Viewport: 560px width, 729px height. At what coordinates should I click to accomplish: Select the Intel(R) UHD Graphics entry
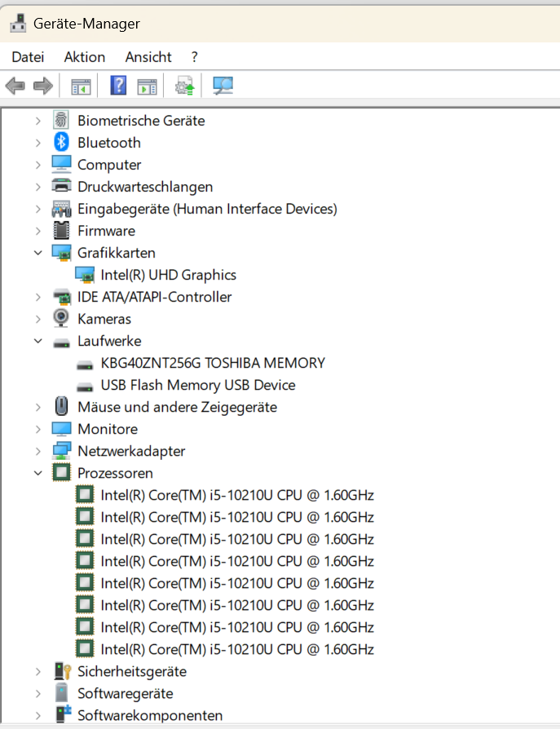(168, 275)
